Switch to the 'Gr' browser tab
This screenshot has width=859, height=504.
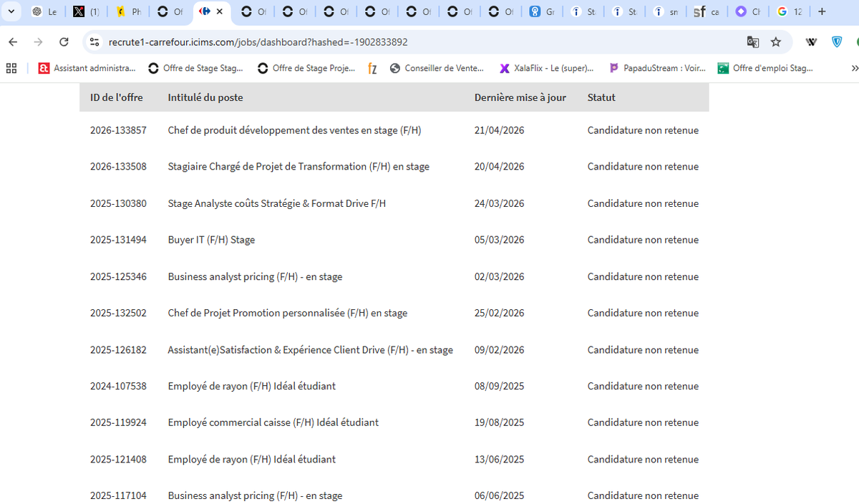(x=542, y=11)
